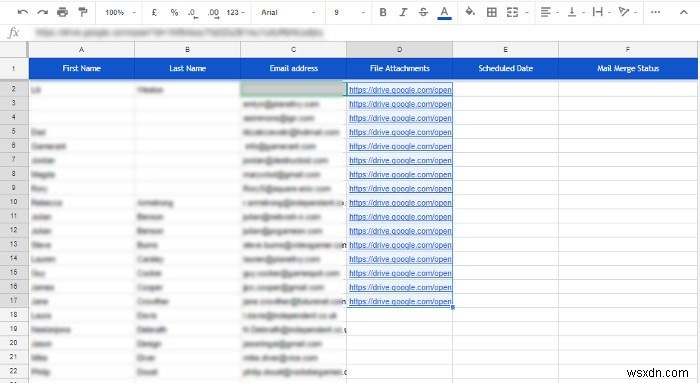Undo the last action

(22, 12)
